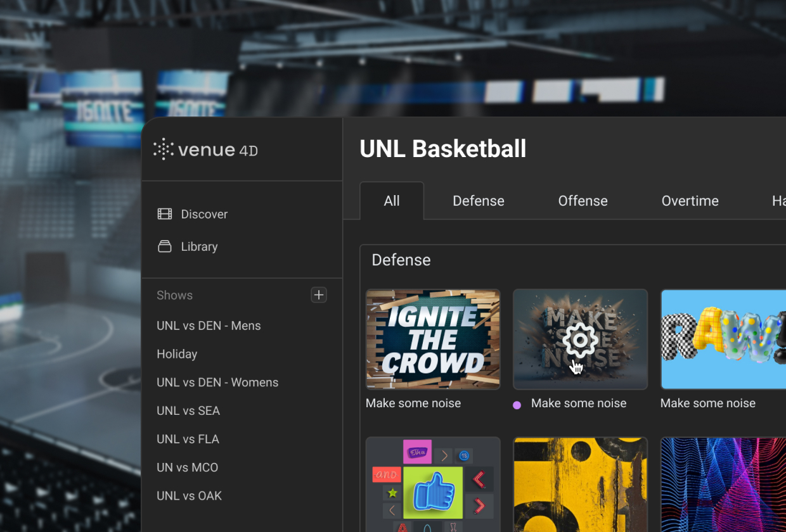This screenshot has height=532, width=786.
Task: Open show UNL vs DEN - Womens
Action: (217, 383)
